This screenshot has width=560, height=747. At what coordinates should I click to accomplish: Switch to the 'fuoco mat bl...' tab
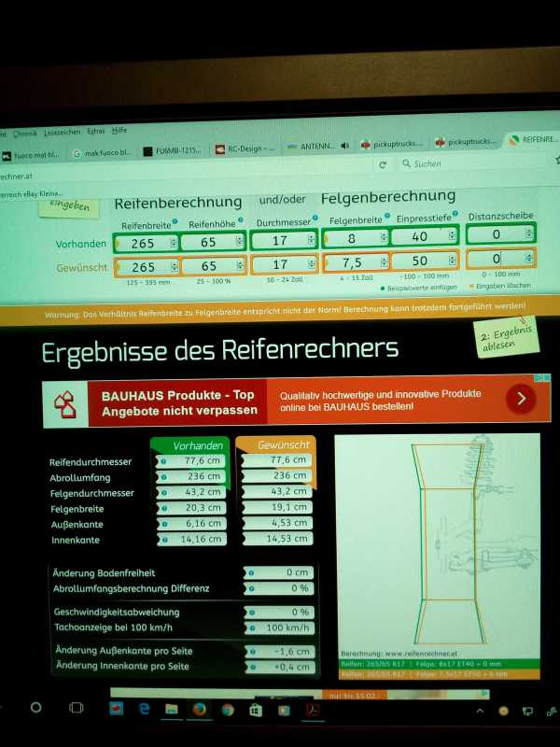pyautogui.click(x=32, y=155)
